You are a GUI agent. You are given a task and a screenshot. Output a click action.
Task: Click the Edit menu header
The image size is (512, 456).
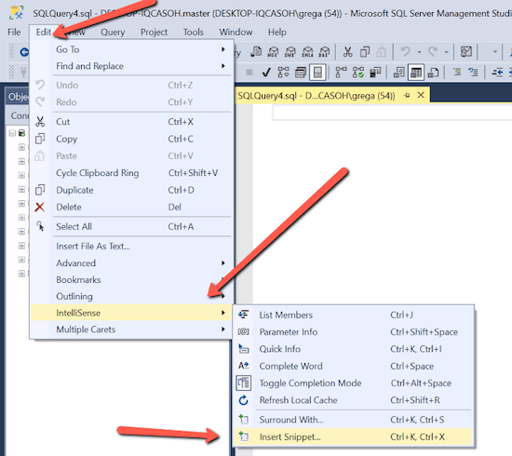pos(43,32)
